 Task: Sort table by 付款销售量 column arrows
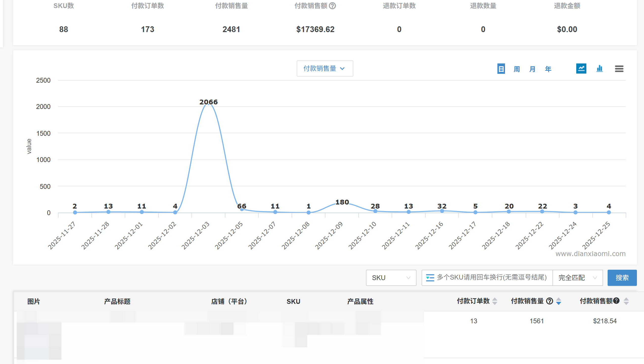coord(559,301)
